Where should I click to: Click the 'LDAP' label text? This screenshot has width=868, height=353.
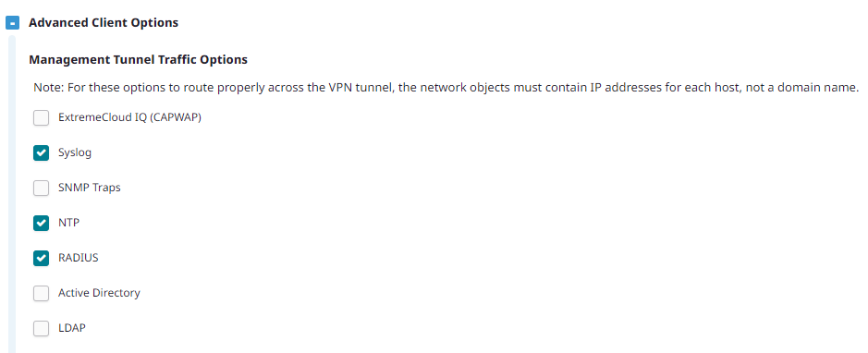click(72, 328)
